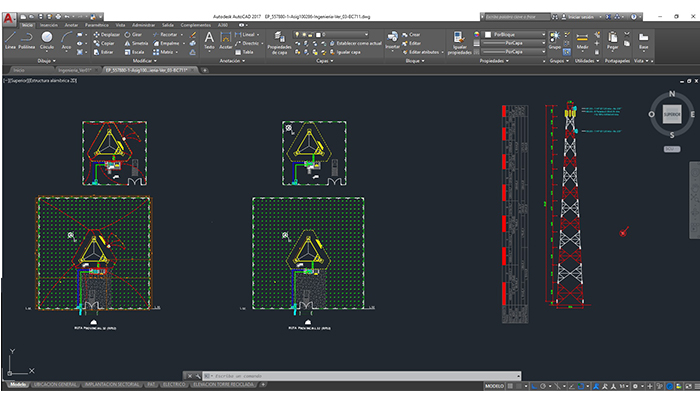Open the PorBloque color dropdown
The width and height of the screenshot is (700, 402).
tap(511, 34)
